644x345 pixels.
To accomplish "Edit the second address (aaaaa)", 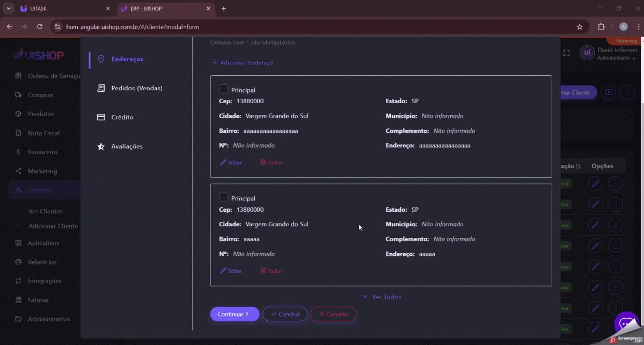I will point(231,271).
